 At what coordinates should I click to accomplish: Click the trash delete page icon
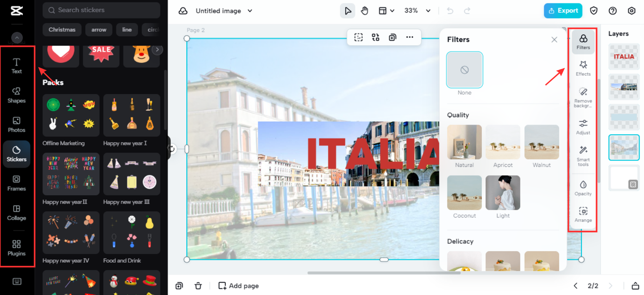click(198, 286)
